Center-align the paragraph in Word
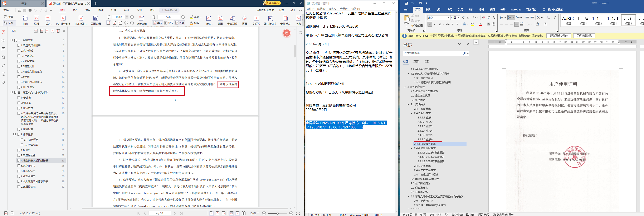Viewport: 644px width, 216px height. click(506, 24)
